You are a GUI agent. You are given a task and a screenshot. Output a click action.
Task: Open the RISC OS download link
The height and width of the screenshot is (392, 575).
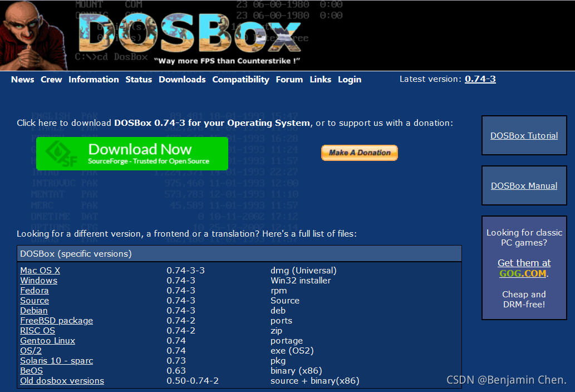click(37, 331)
